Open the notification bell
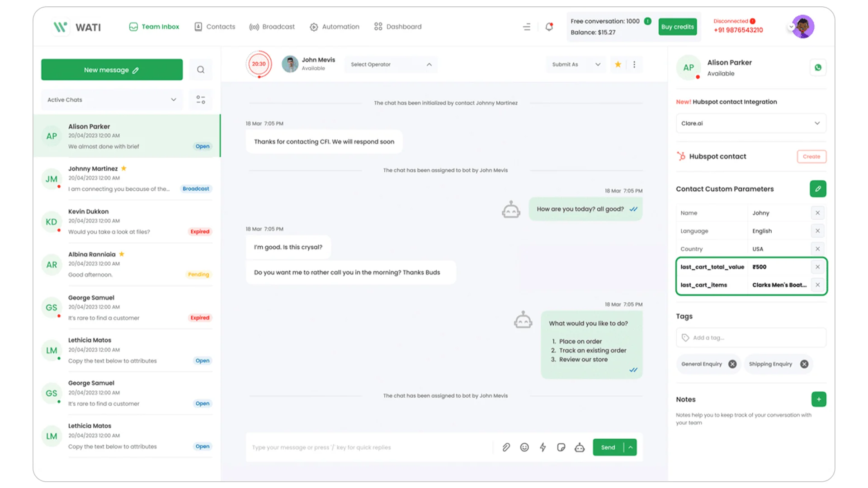Viewport: 868px width, 488px height. 549,27
